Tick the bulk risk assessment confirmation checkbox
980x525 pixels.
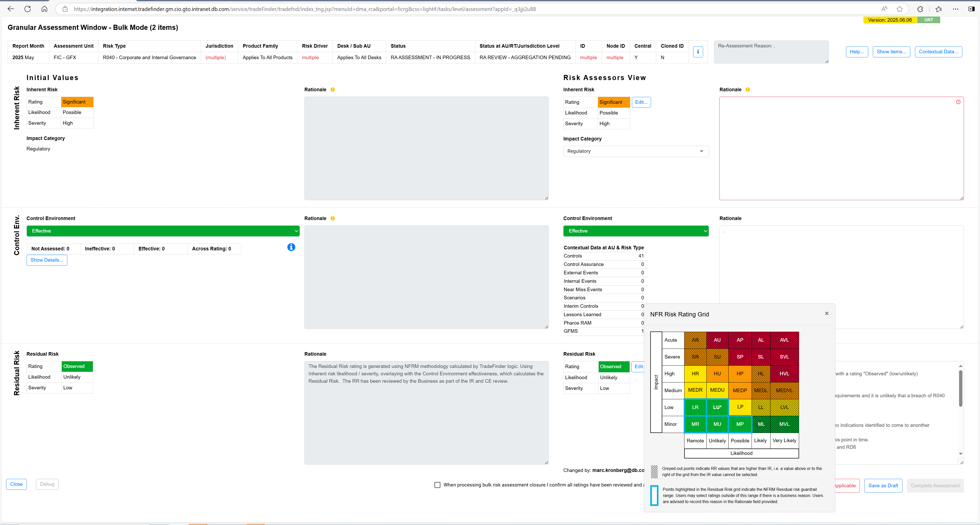click(x=437, y=485)
